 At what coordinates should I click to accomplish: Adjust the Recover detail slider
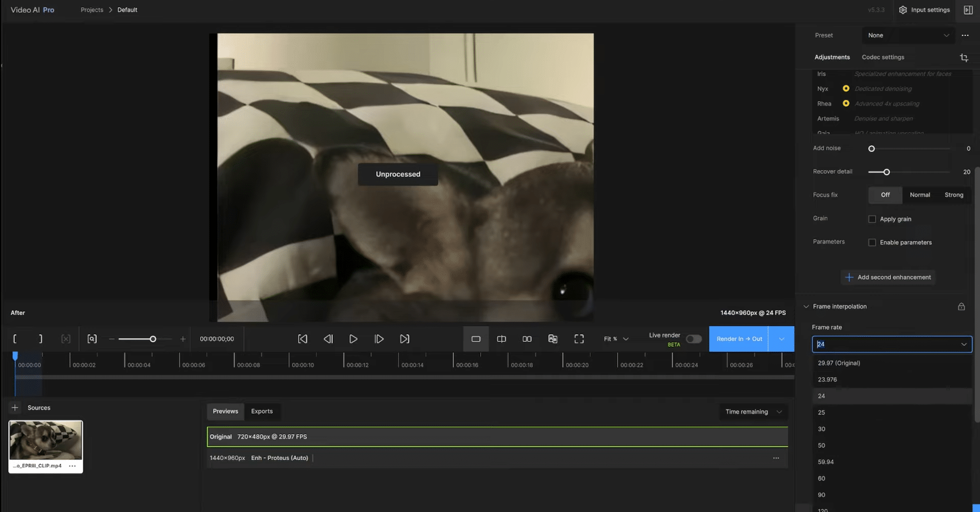click(x=887, y=172)
